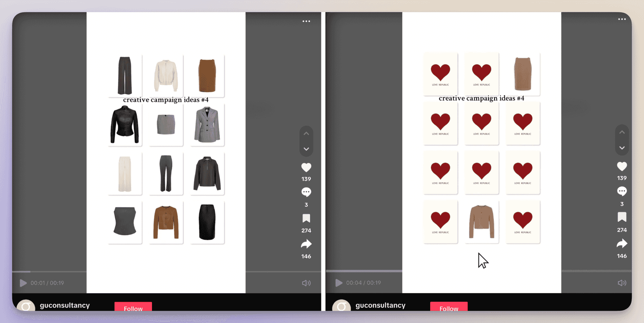
Task: Follow guconsultancy in the left player
Action: pos(133,307)
